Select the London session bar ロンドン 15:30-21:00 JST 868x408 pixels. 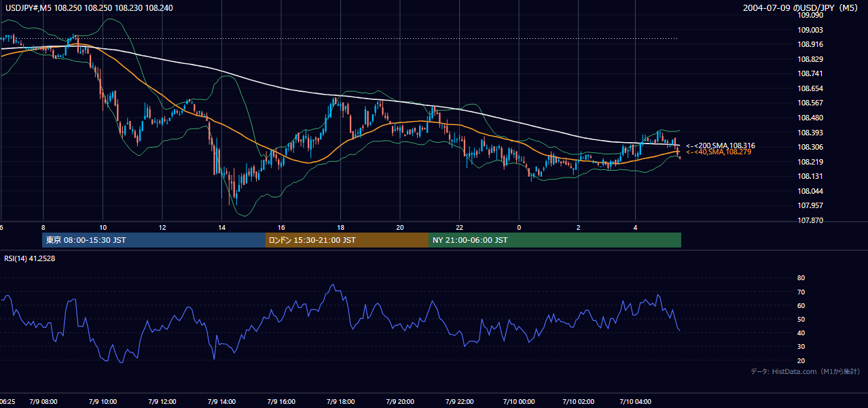[x=346, y=240]
